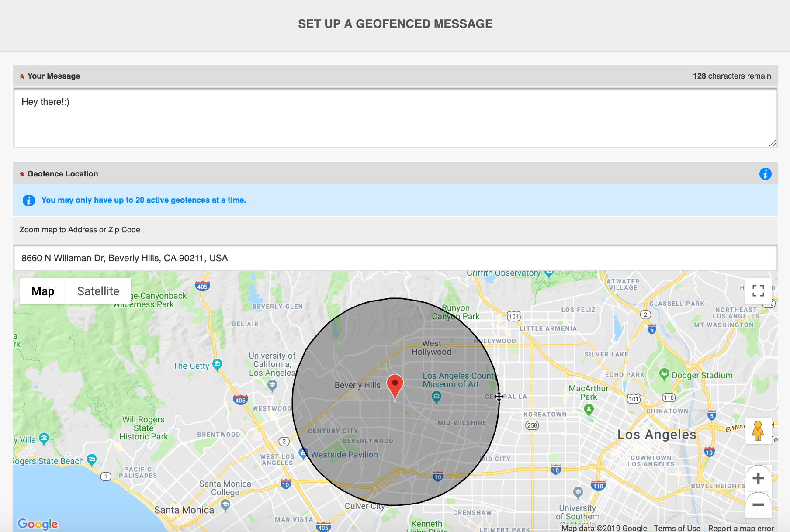Image resolution: width=790 pixels, height=532 pixels.
Task: Click the Westside Pavilion shopping marker
Action: (x=303, y=453)
